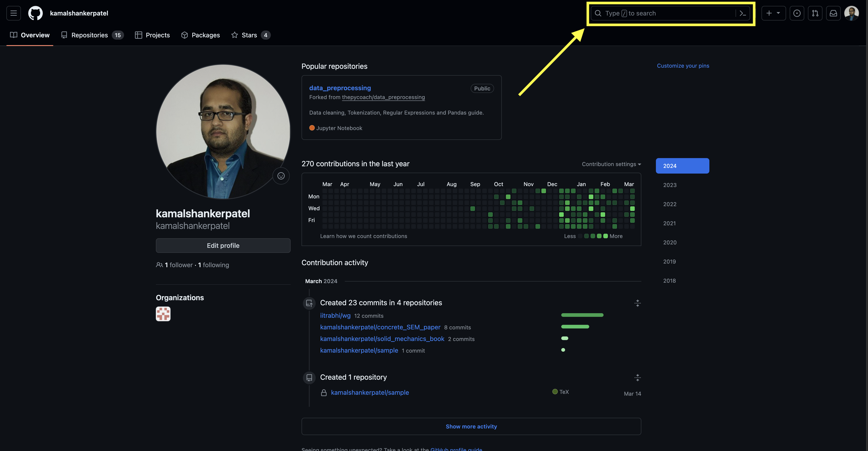Open the data_preprocessing repository link
Screen dimensions: 868x451
[340, 88]
